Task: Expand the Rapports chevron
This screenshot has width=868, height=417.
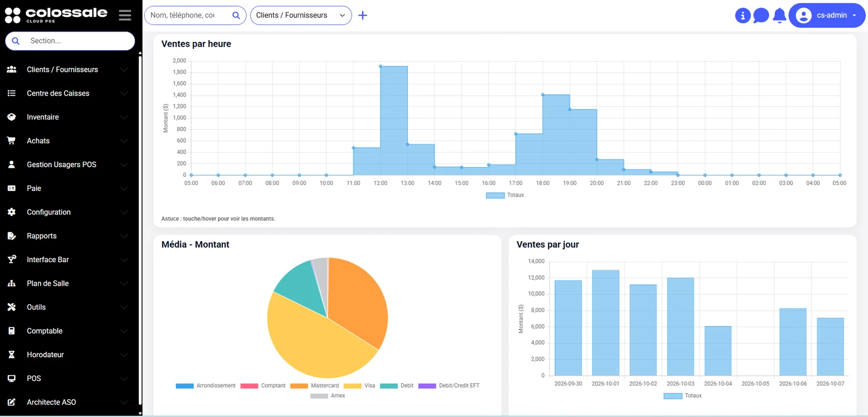Action: pos(124,236)
